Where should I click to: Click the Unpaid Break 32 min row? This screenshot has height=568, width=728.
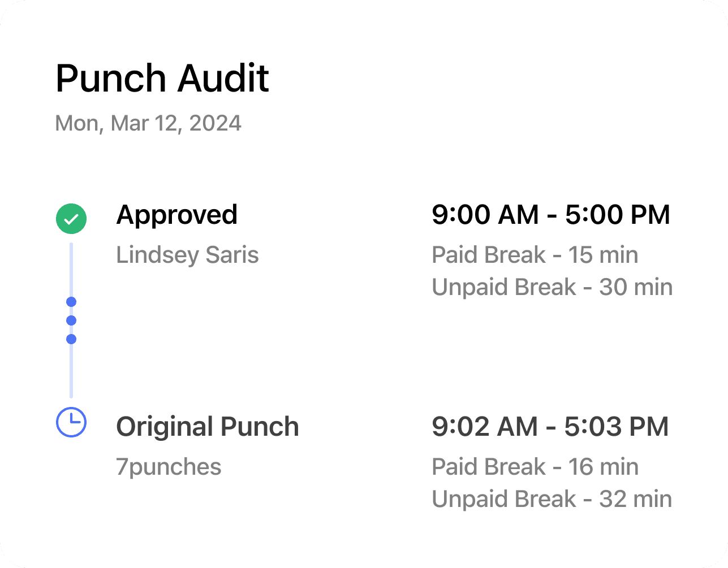click(x=552, y=499)
